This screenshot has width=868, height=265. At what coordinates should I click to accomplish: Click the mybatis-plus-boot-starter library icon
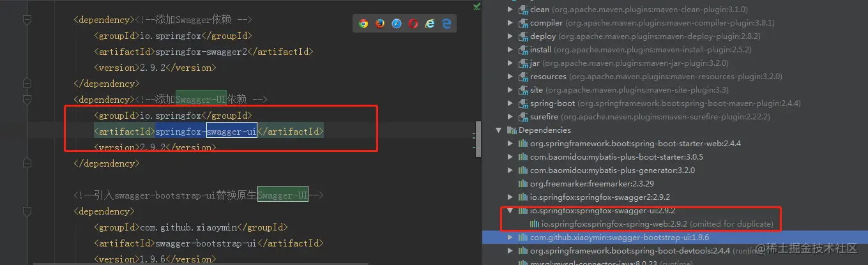pos(523,157)
